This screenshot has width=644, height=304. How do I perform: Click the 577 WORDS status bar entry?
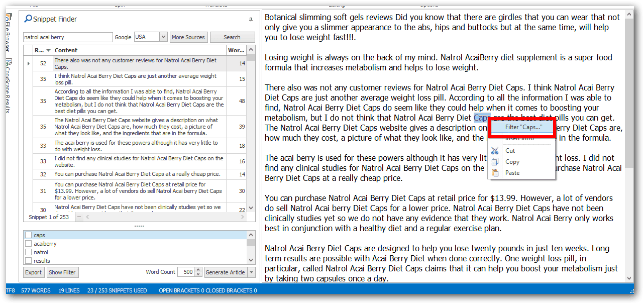pos(36,290)
